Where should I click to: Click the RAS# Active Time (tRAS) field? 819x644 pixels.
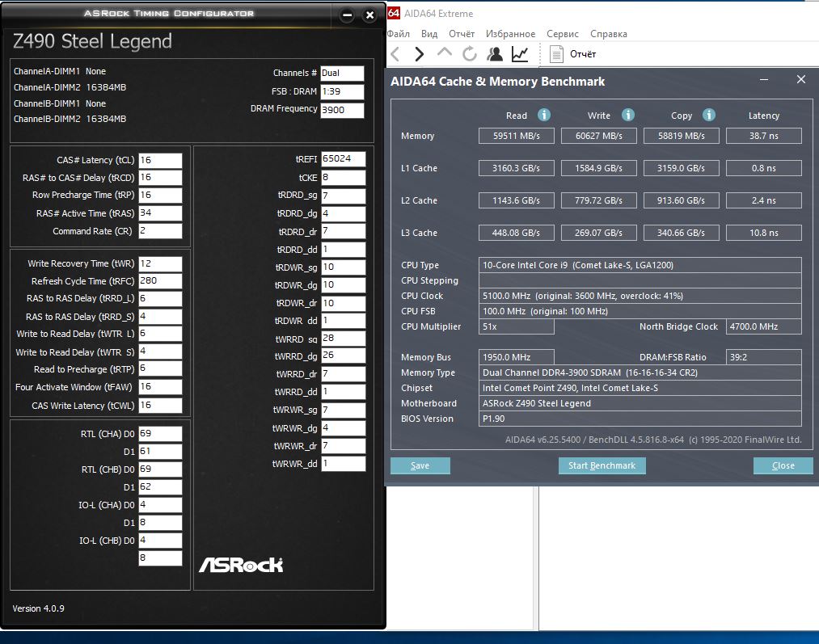[x=160, y=213]
